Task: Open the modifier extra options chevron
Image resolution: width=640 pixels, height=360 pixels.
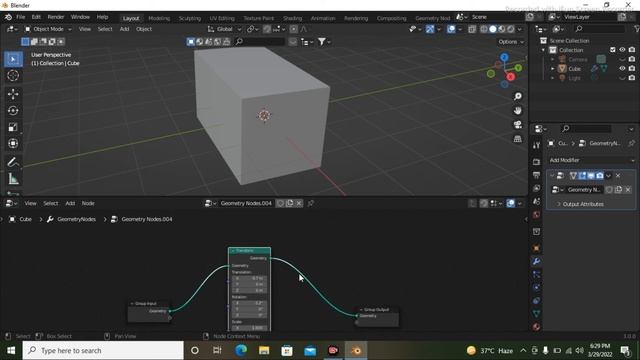Action: (x=609, y=176)
